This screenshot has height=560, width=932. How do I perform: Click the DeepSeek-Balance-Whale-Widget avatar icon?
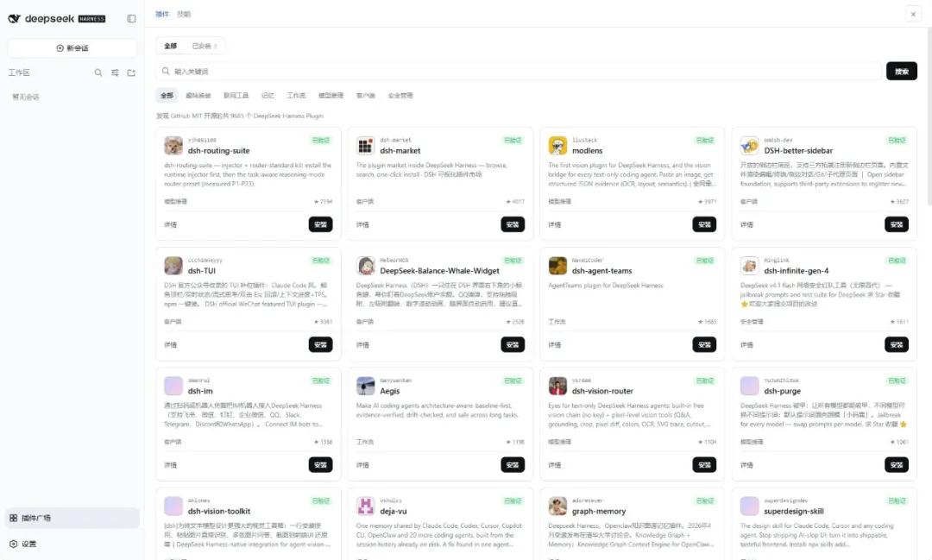(x=366, y=266)
